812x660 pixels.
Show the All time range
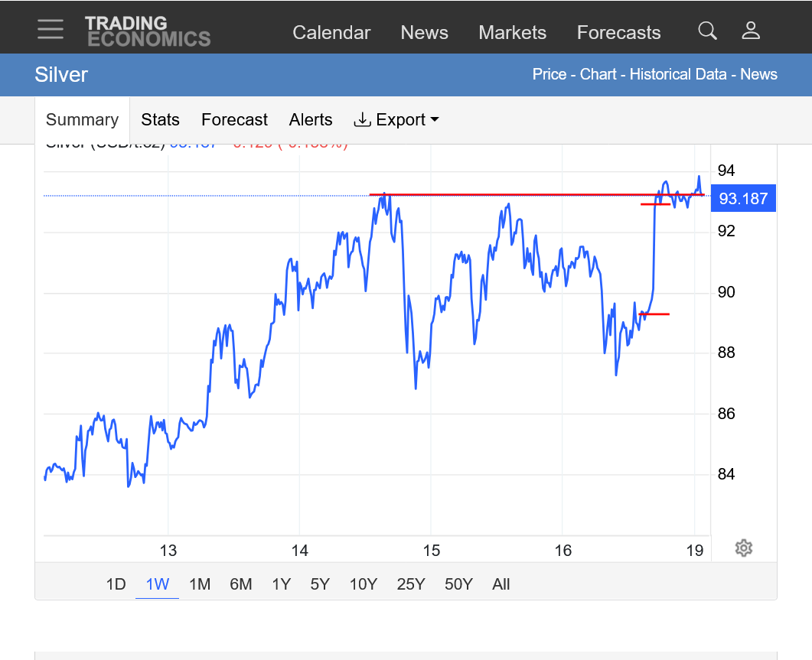point(501,584)
